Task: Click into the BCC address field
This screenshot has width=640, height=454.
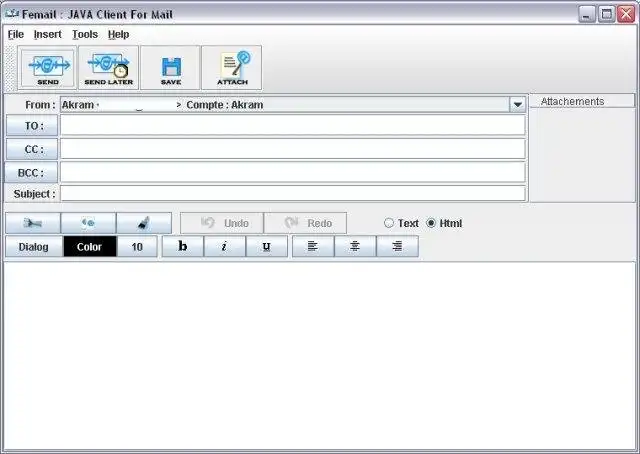Action: tap(293, 172)
